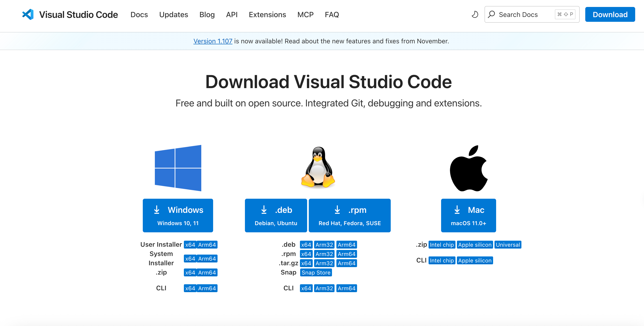Screen dimensions: 644x326
Task: Download Linux .tar.gz x64 archive
Action: pos(306,263)
